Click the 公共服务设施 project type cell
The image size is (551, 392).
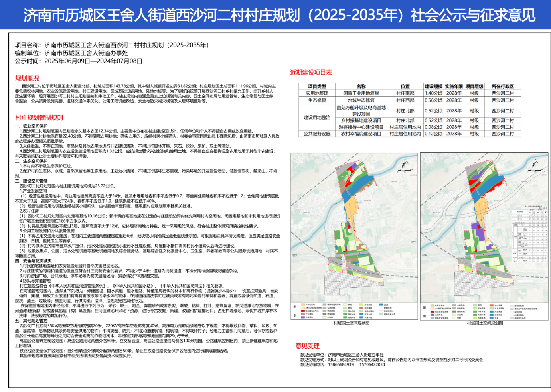(x=317, y=134)
